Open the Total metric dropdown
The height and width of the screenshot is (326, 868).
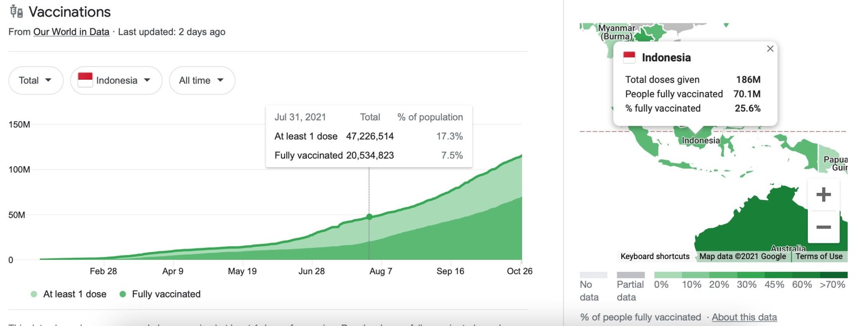coord(36,80)
